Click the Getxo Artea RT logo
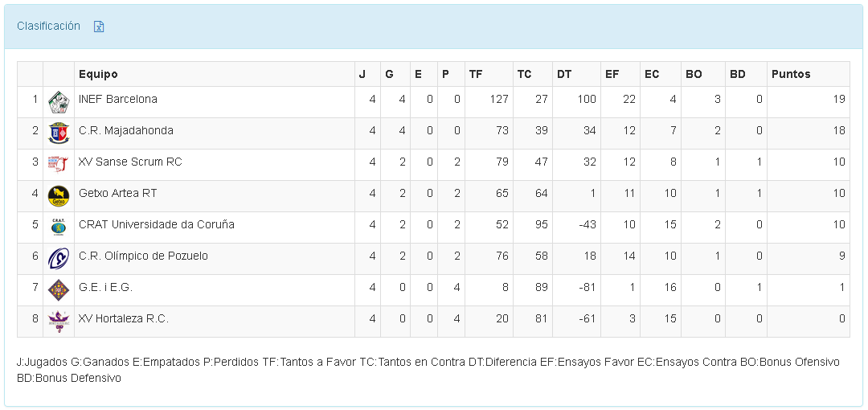 click(x=59, y=196)
